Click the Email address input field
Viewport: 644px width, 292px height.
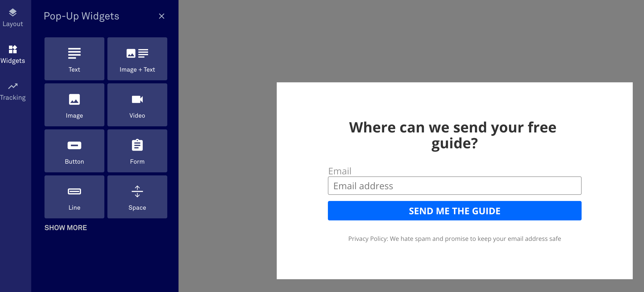pyautogui.click(x=455, y=186)
